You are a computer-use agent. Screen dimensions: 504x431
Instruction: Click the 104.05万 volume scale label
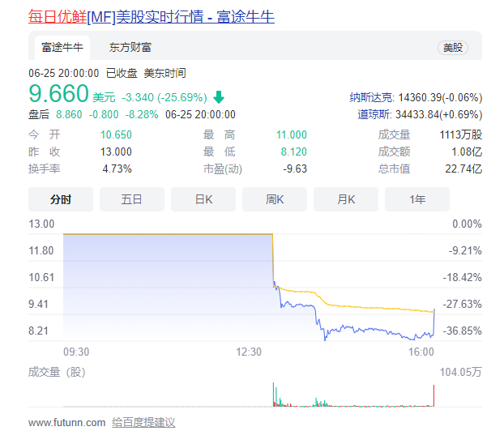pyautogui.click(x=460, y=372)
